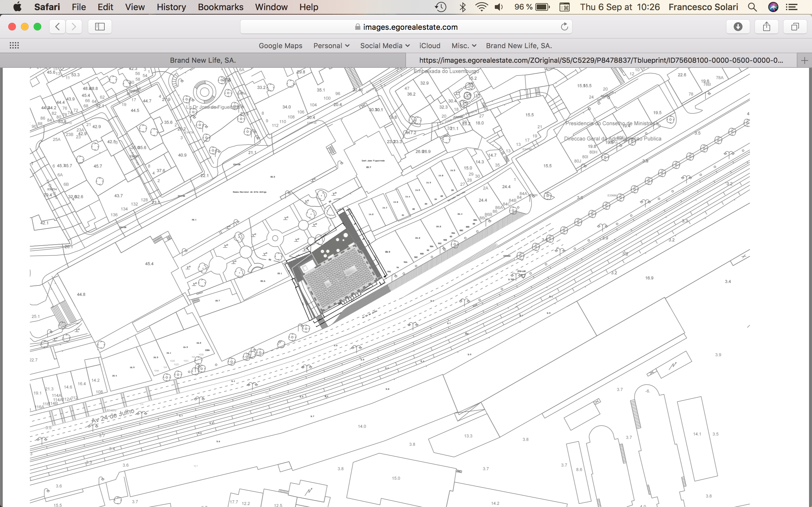Screen dimensions: 812x507
Task: Open Spotlight search in the menu bar
Action: click(x=752, y=7)
